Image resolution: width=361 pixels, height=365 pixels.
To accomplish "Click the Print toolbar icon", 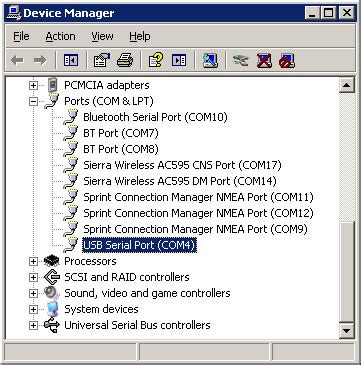I will [125, 61].
